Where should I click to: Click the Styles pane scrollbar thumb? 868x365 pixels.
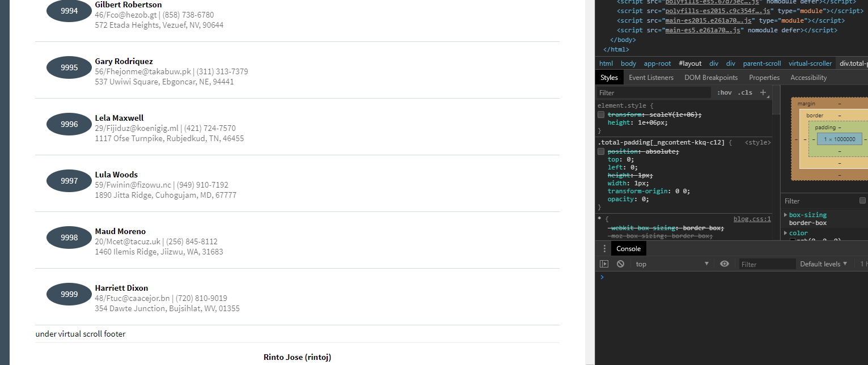pyautogui.click(x=776, y=100)
